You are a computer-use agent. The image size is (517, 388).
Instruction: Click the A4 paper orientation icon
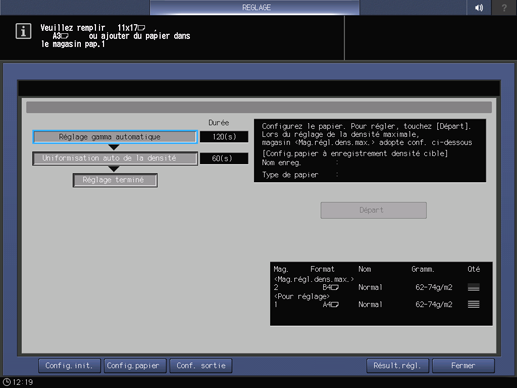[335, 304]
